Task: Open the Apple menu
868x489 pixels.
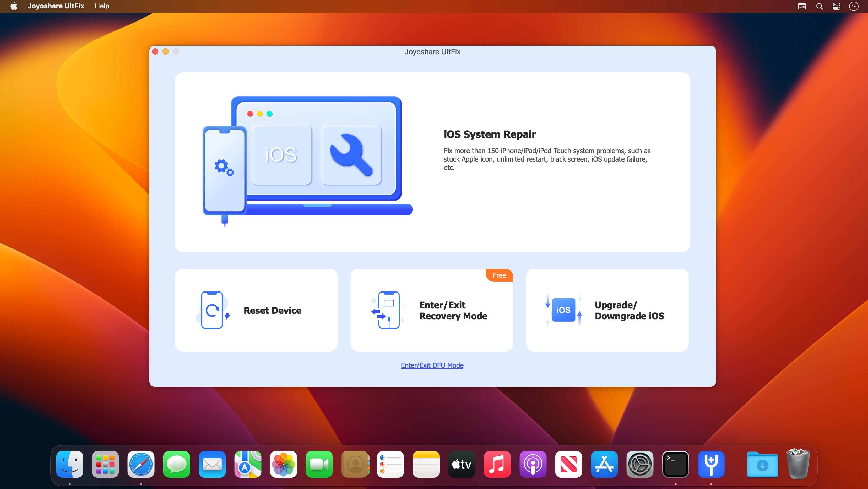Action: click(14, 6)
